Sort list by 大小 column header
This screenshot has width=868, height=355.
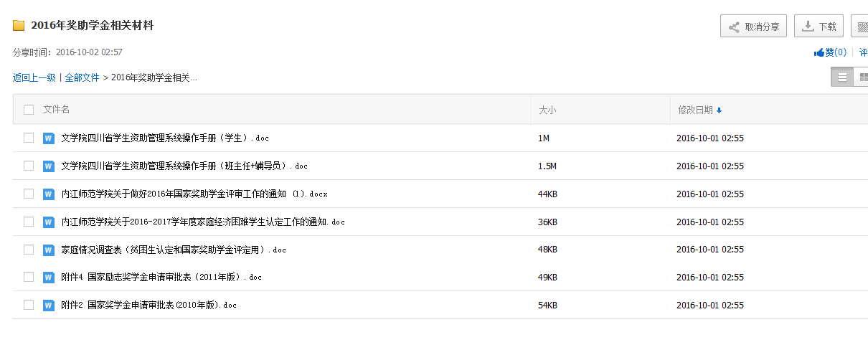tap(547, 110)
